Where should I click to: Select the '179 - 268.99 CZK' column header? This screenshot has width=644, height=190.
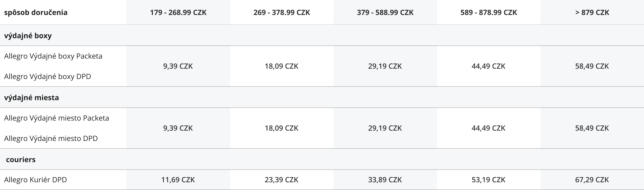click(x=178, y=12)
